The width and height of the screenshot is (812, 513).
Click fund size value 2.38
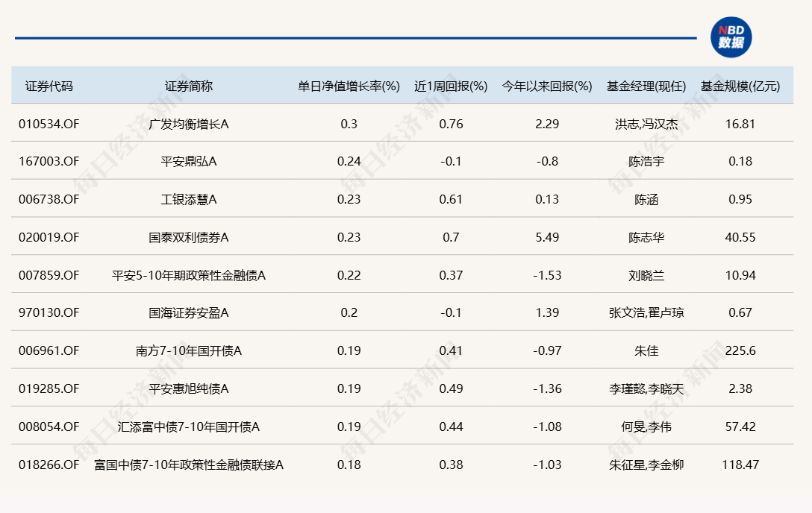740,389
